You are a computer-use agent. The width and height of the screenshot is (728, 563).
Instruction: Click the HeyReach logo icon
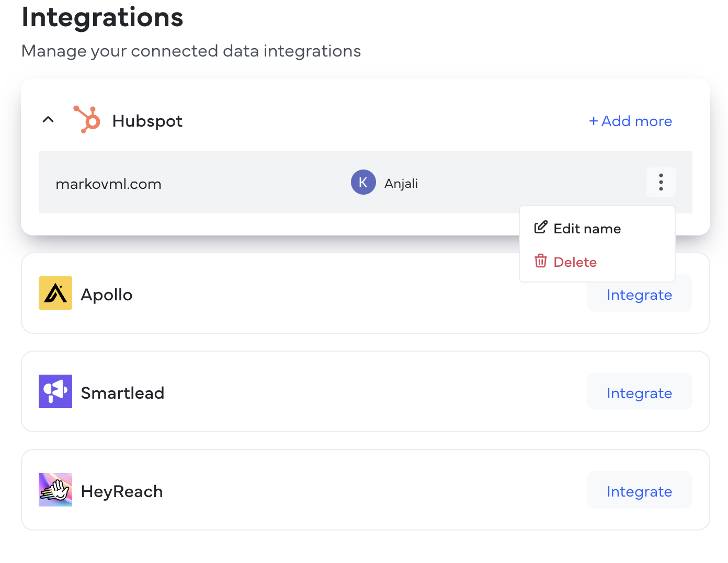tap(55, 490)
